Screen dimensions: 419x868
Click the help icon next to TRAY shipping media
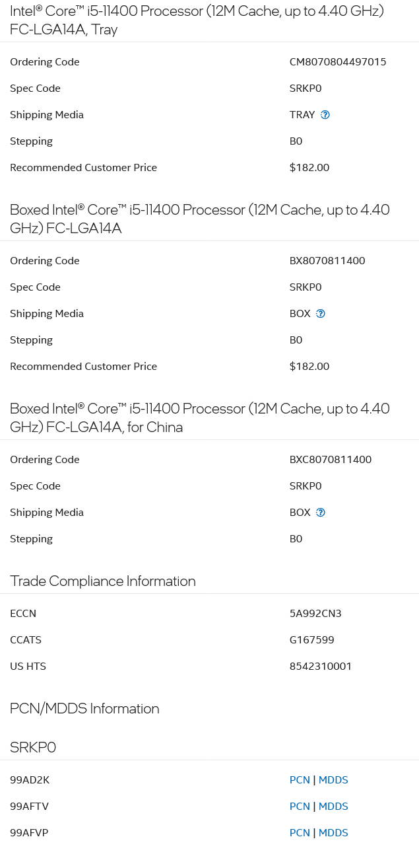(325, 114)
